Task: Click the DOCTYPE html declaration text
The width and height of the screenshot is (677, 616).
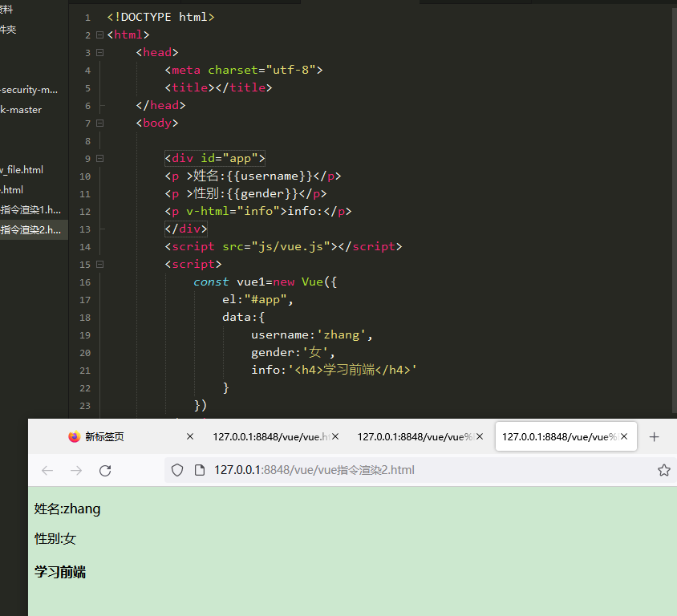Action: (x=160, y=17)
